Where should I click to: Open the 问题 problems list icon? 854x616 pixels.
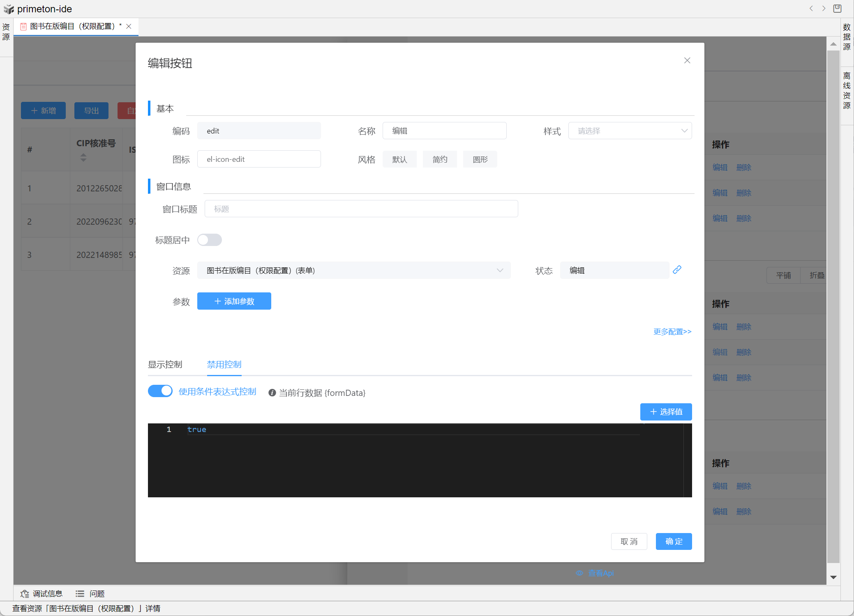click(80, 593)
